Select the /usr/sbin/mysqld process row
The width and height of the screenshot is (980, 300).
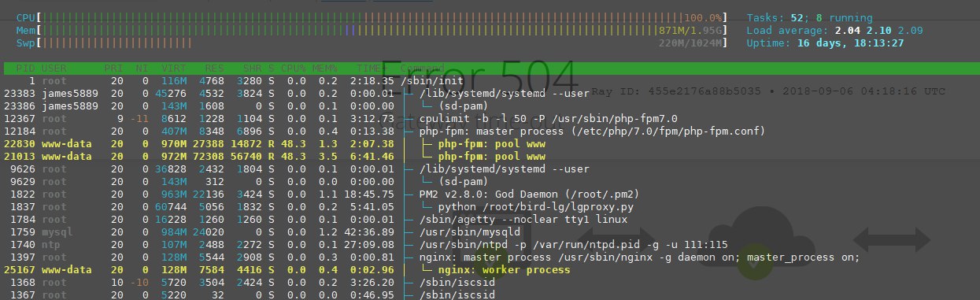click(490, 232)
